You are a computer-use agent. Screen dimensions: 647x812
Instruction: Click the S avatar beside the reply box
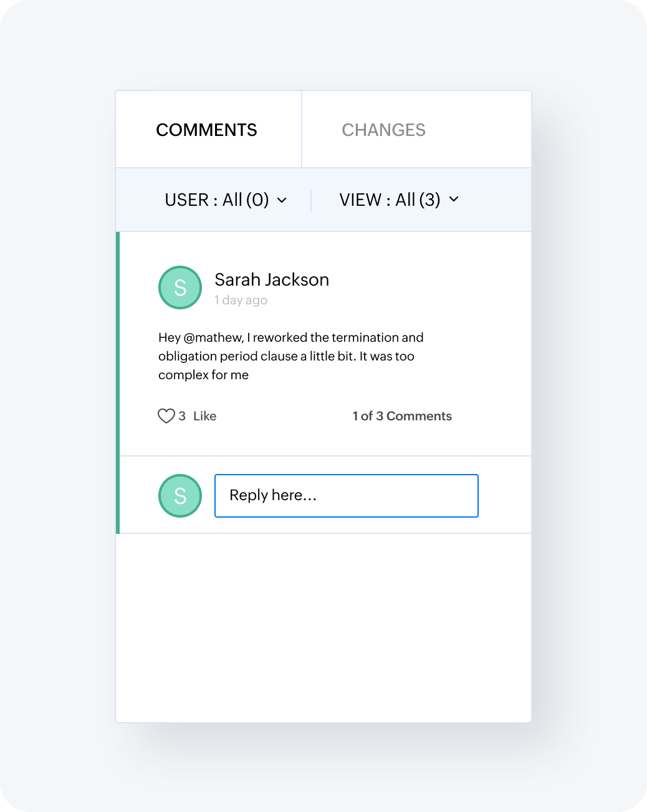point(180,496)
